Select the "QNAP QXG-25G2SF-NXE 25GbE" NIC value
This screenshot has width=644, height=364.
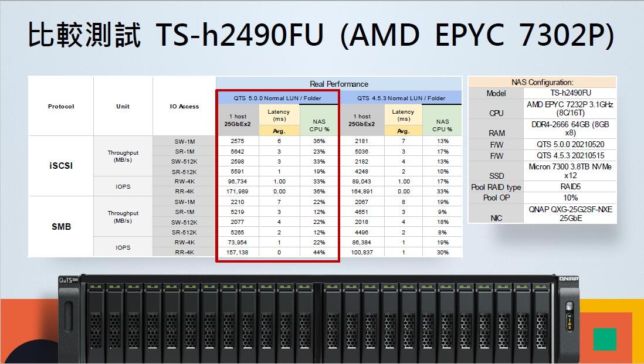(570, 214)
